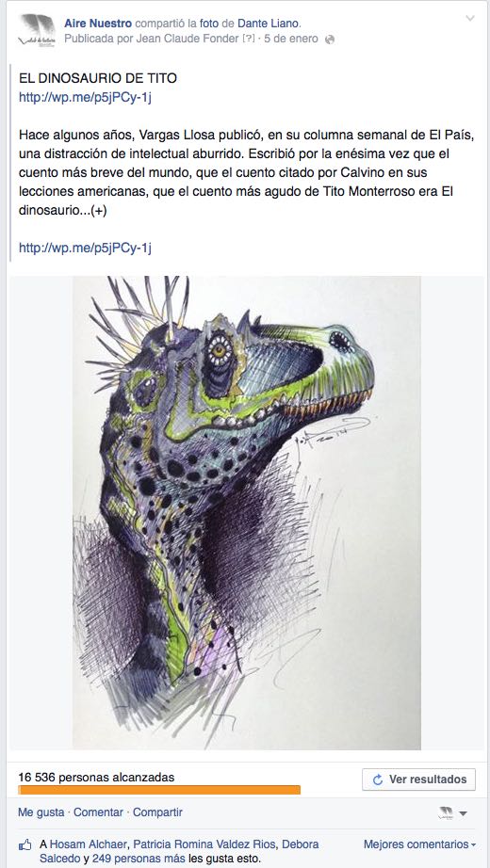Click the refresh icon in Ver resultados
This screenshot has width=490, height=868.
378,780
